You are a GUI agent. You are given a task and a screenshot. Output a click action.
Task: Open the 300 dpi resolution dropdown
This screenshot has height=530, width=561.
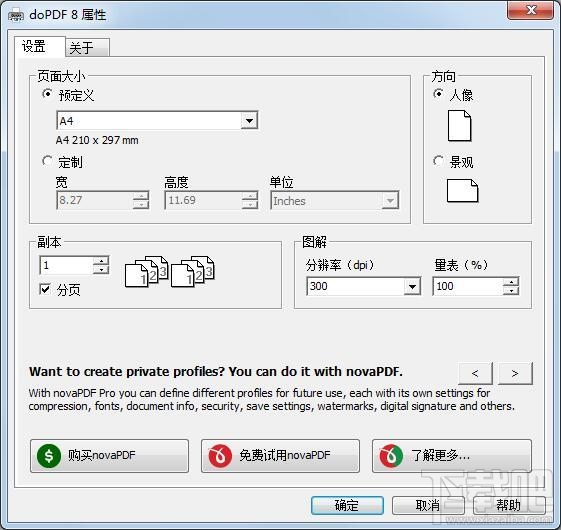(x=412, y=286)
